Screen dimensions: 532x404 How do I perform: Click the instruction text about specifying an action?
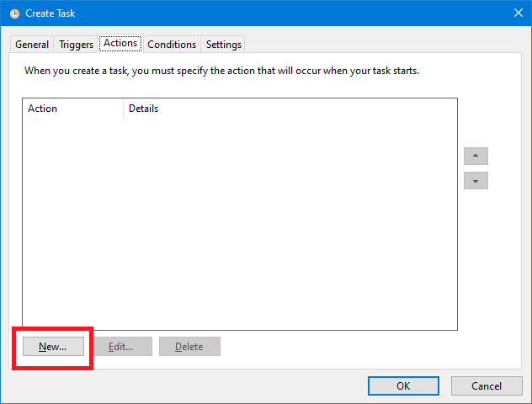click(x=221, y=71)
